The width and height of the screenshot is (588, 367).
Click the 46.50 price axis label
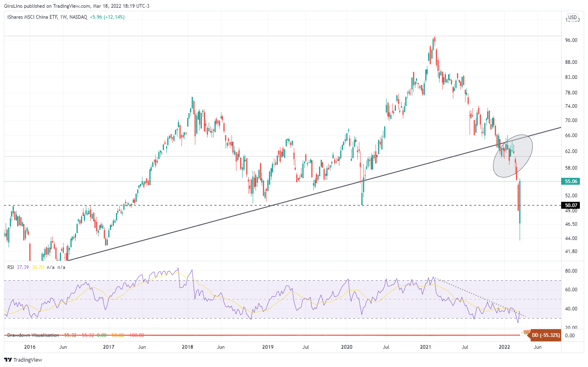click(x=571, y=224)
